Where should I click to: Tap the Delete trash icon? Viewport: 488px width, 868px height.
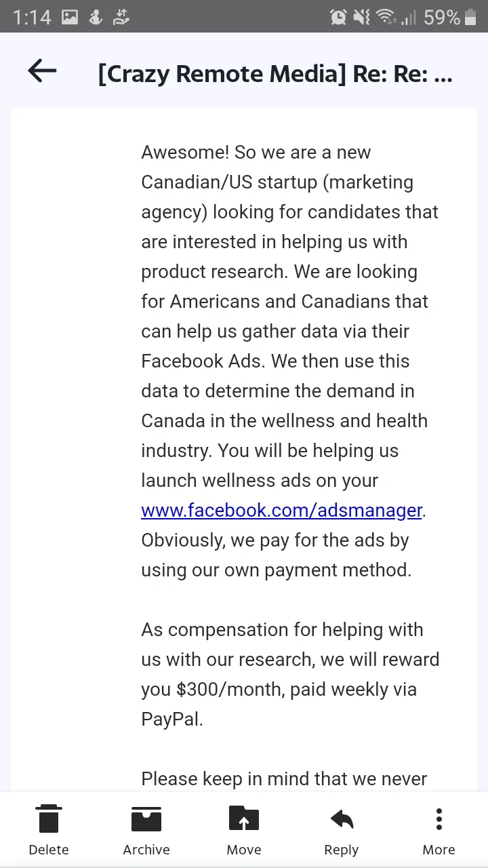pyautogui.click(x=49, y=819)
